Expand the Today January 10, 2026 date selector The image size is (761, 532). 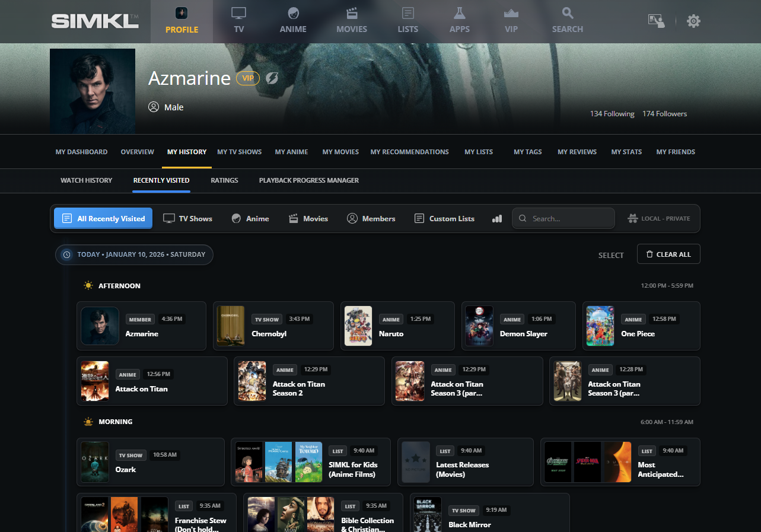tap(135, 254)
